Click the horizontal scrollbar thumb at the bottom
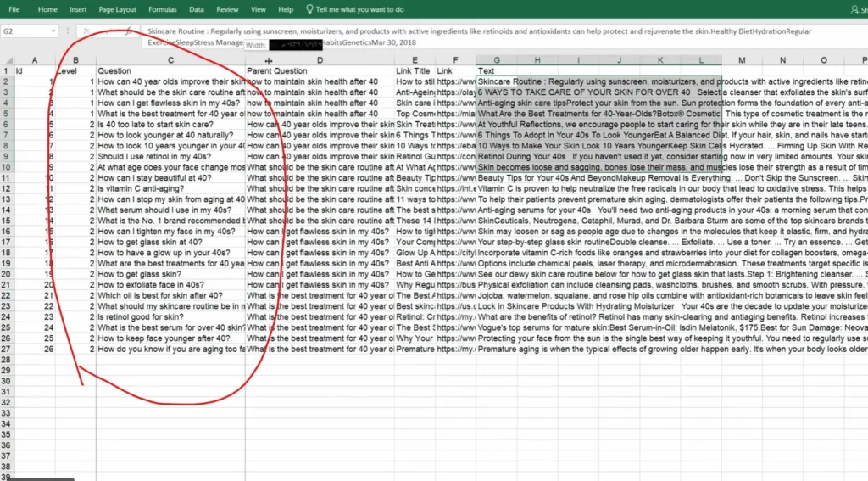 click(x=37, y=478)
